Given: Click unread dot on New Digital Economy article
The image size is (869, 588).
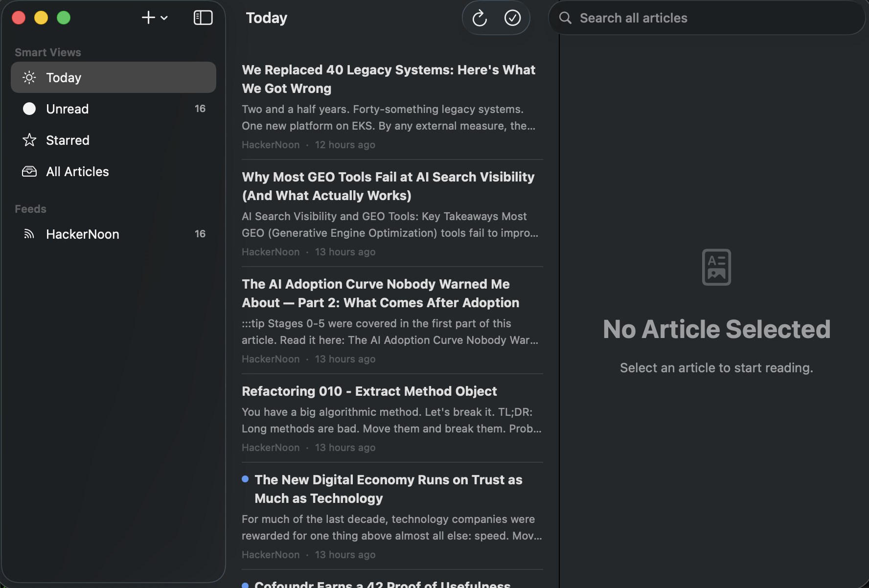Looking at the screenshot, I should click(245, 479).
